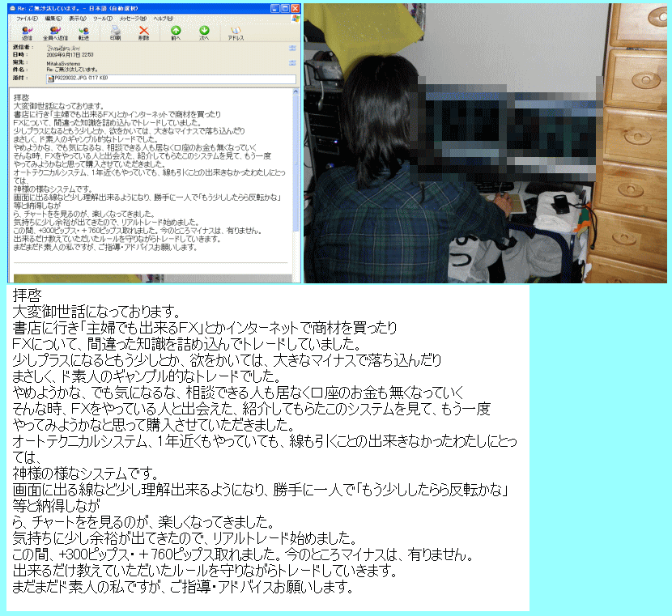The width and height of the screenshot is (672, 616).
Task: Go to next message with 次へ arrow
Action: click(x=204, y=32)
